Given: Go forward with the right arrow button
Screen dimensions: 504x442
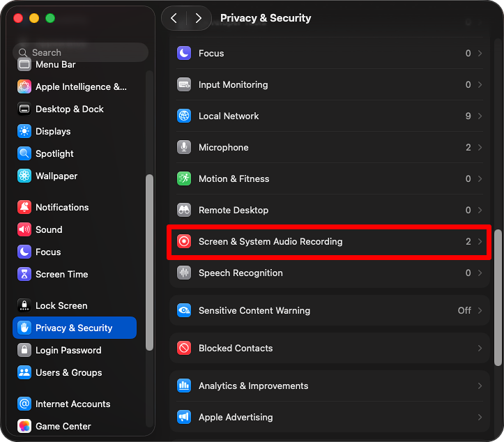Looking at the screenshot, I should (198, 18).
